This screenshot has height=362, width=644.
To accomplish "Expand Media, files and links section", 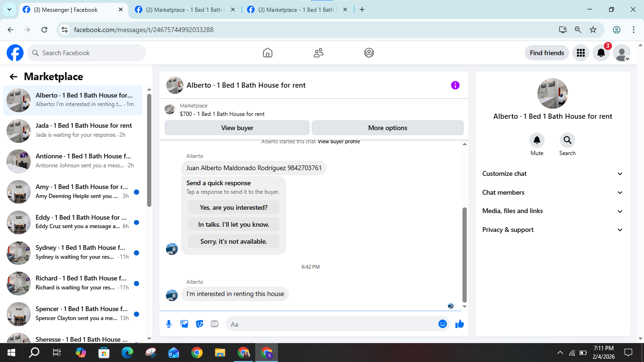I will pos(553,211).
